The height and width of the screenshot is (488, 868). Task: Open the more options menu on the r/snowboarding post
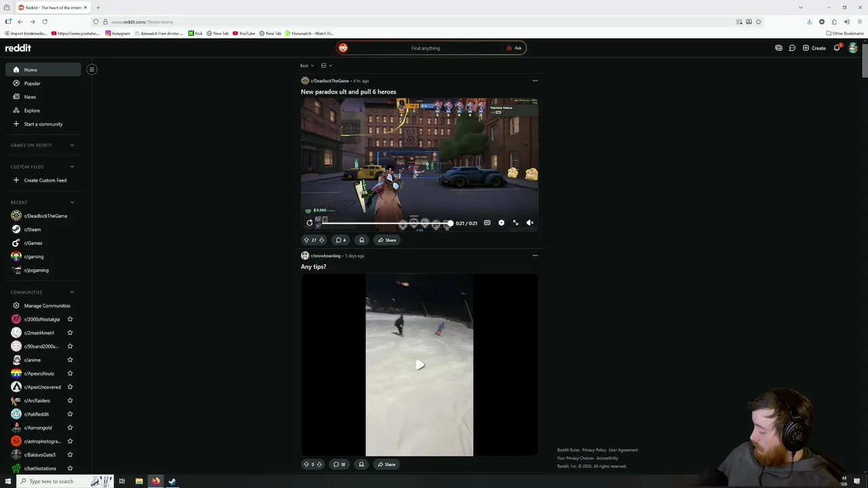(x=535, y=256)
